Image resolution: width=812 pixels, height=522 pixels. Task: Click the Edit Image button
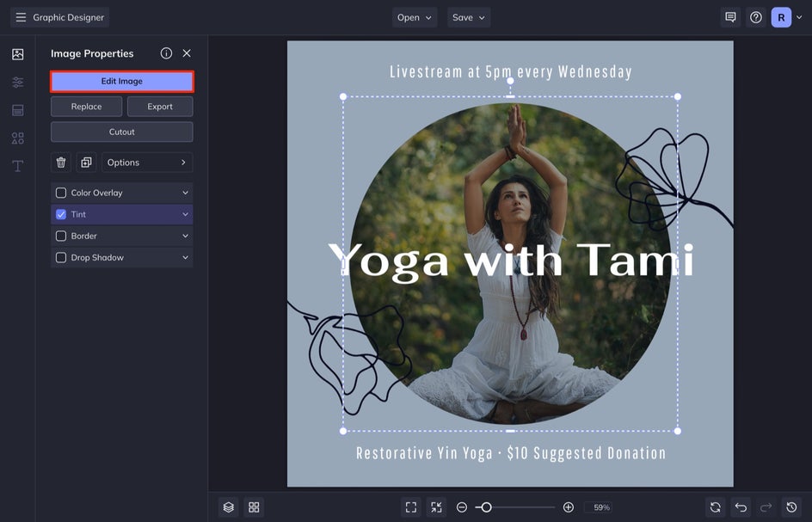pos(121,82)
